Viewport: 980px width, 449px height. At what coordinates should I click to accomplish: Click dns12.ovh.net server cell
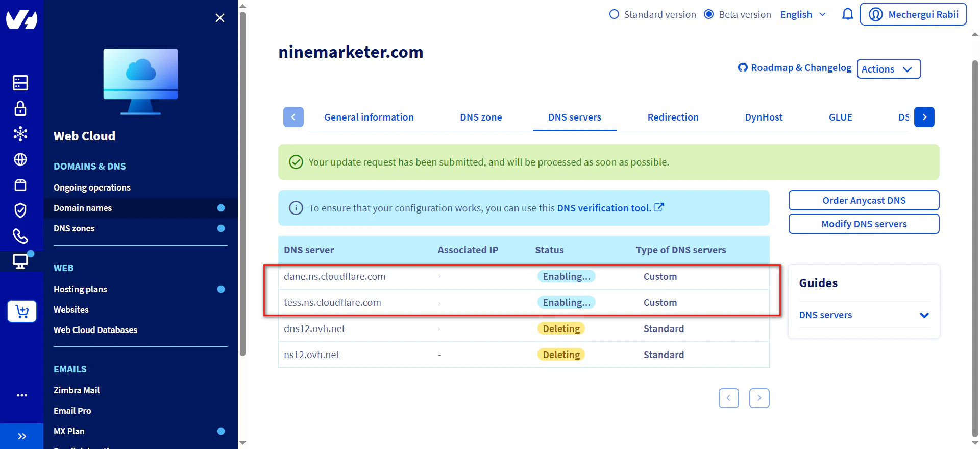[314, 328]
